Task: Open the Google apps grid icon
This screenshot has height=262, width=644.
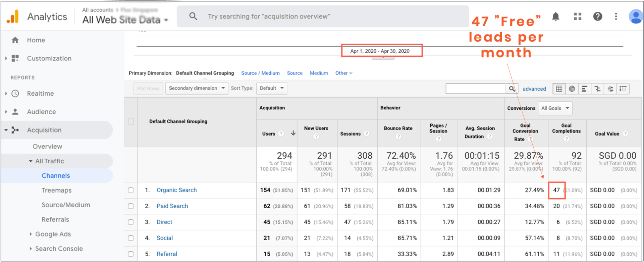Action: pos(577,16)
